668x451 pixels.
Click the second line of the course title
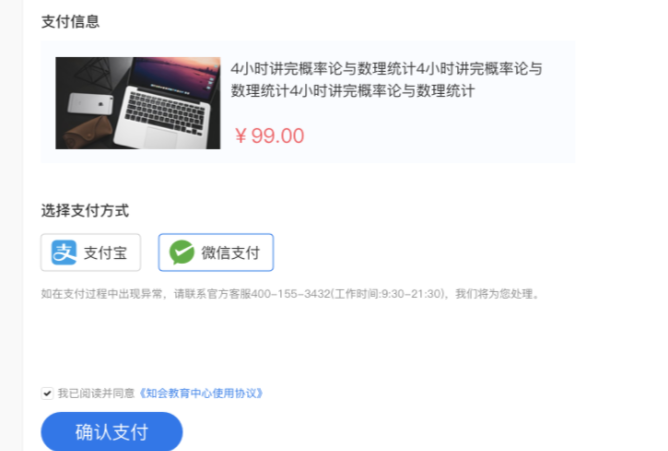click(x=353, y=91)
